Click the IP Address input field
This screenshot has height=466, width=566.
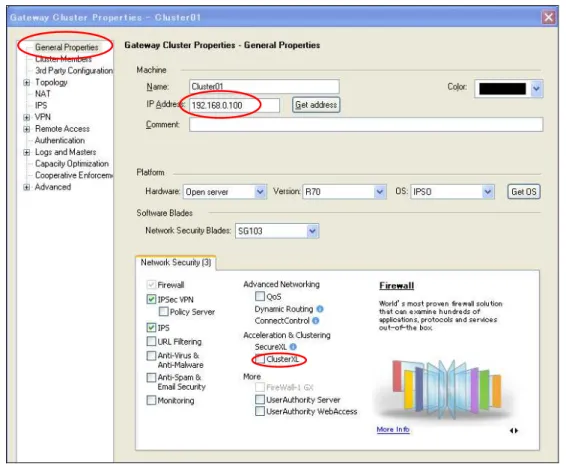click(x=234, y=105)
